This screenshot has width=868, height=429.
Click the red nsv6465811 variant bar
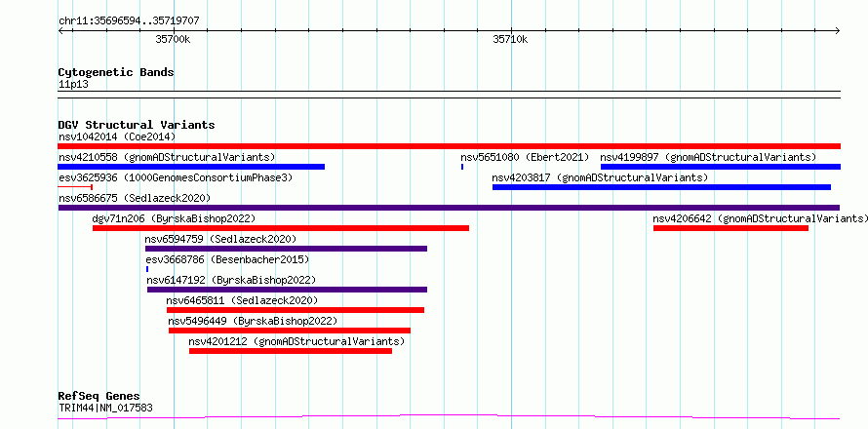click(296, 310)
